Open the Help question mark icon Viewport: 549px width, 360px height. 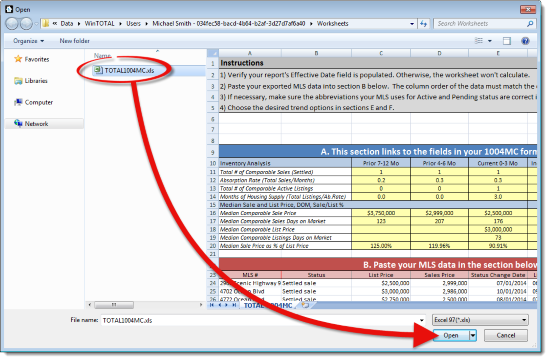525,41
